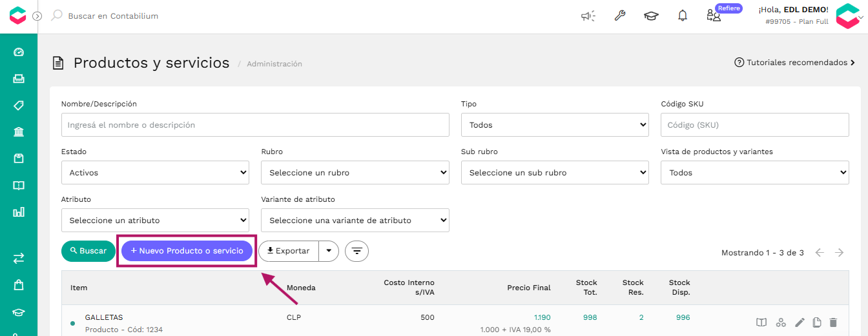This screenshot has width=868, height=336.
Task: Click the Item column header
Action: click(79, 288)
